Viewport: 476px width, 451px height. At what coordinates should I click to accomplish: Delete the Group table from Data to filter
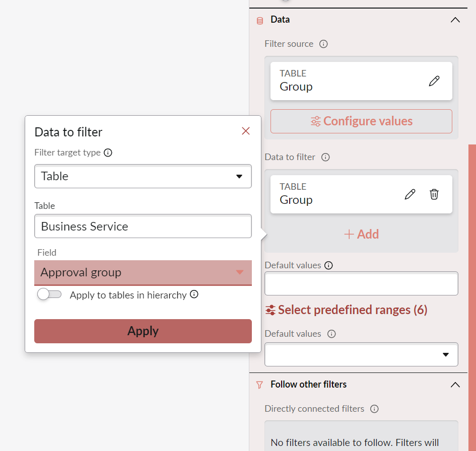(434, 194)
